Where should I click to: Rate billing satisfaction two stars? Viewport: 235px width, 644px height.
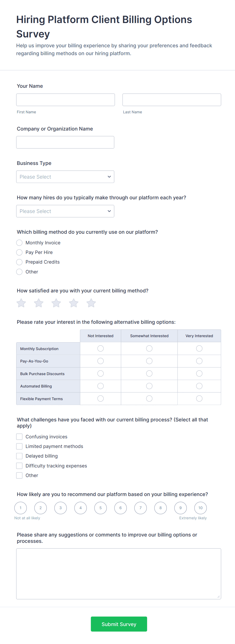tap(39, 303)
